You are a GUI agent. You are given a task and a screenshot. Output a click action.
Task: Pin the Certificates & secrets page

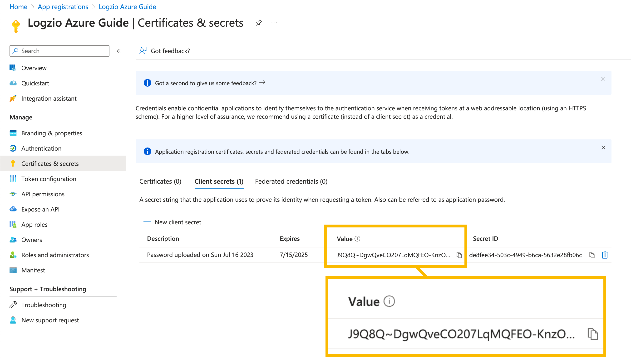click(x=258, y=23)
